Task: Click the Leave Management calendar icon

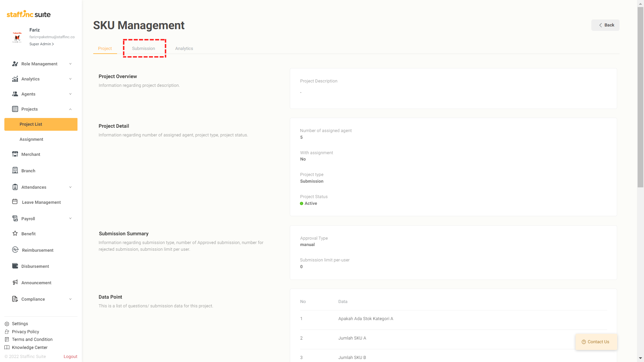Action: pos(15,202)
